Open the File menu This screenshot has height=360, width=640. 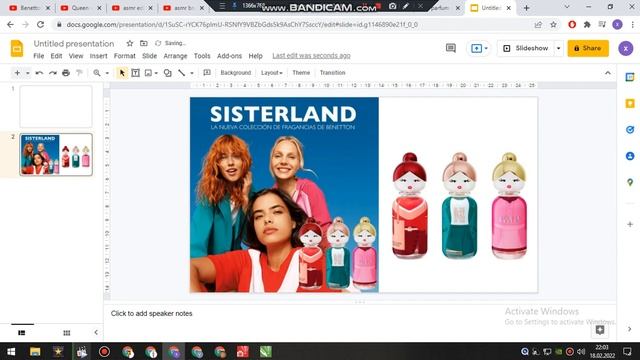tap(39, 56)
